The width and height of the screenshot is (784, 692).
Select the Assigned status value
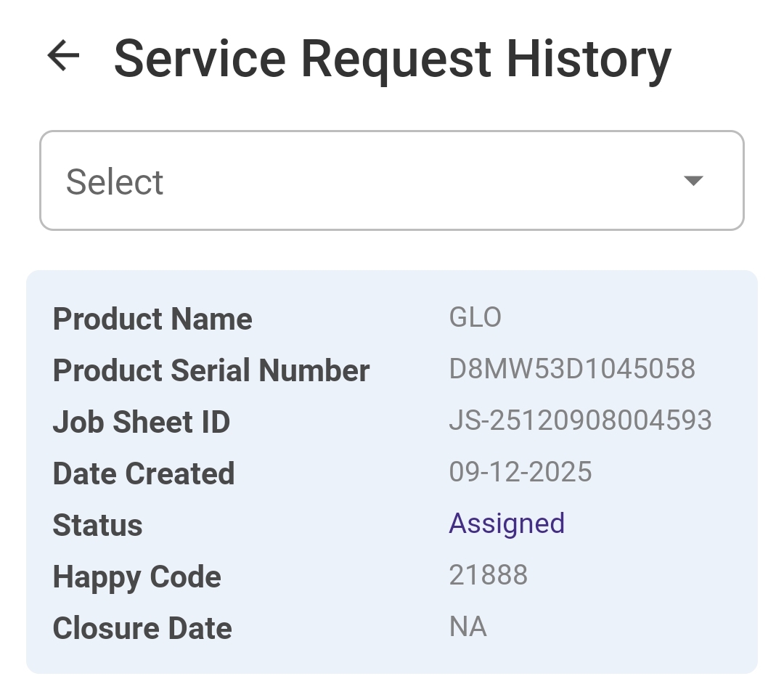(507, 524)
